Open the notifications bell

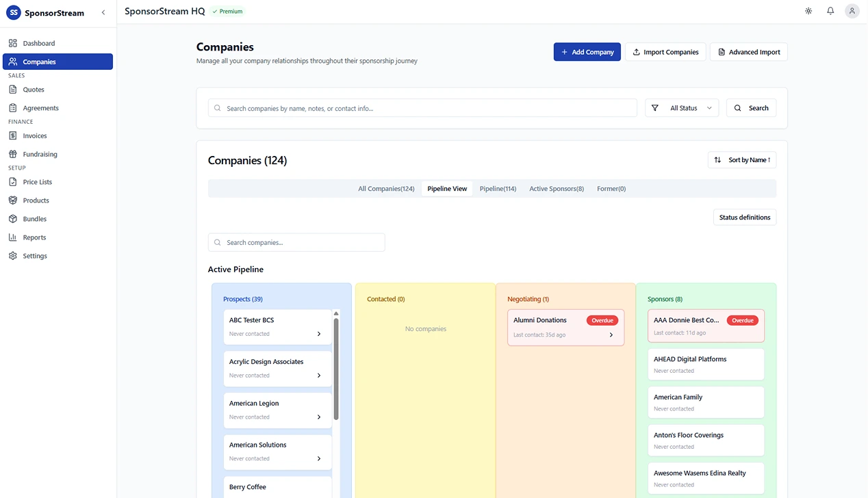[830, 11]
